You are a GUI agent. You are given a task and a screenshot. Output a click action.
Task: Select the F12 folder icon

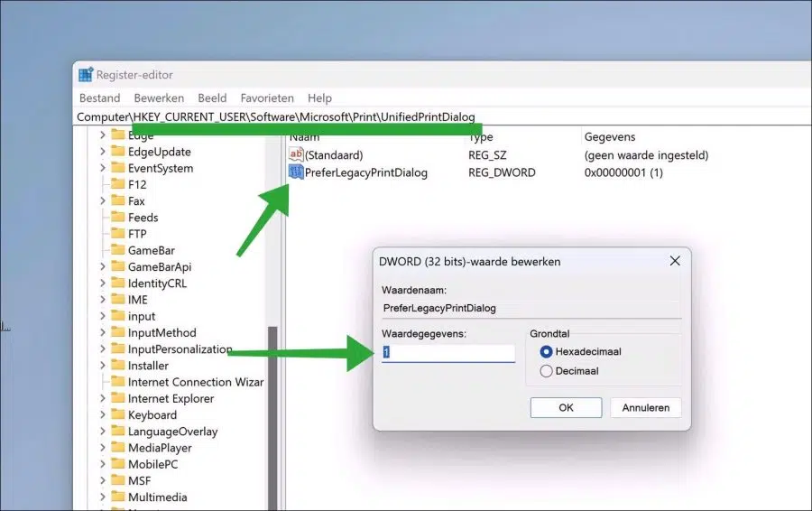pyautogui.click(x=118, y=184)
